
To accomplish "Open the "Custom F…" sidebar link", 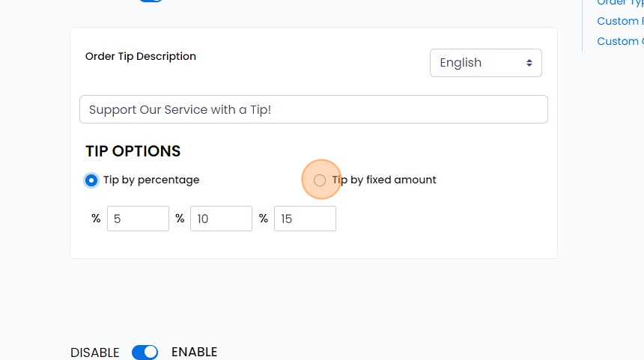I will [x=619, y=22].
